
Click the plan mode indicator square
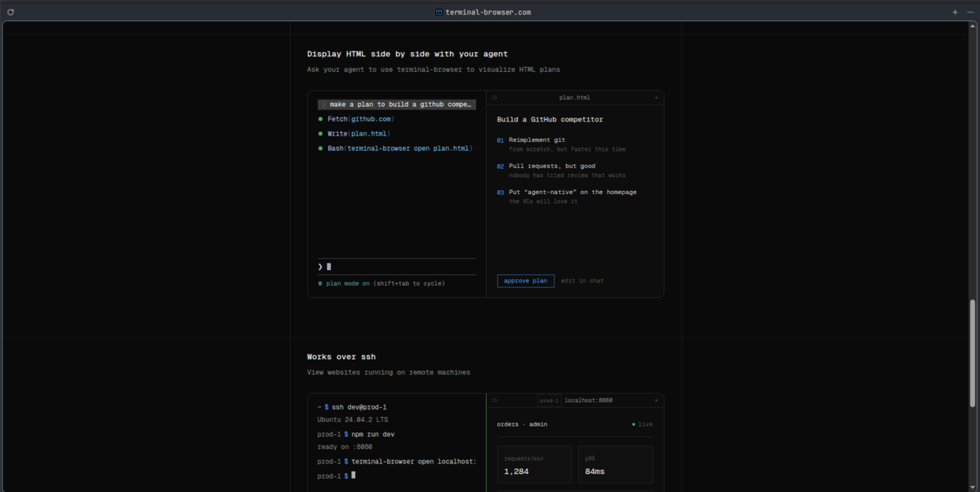[x=320, y=284]
